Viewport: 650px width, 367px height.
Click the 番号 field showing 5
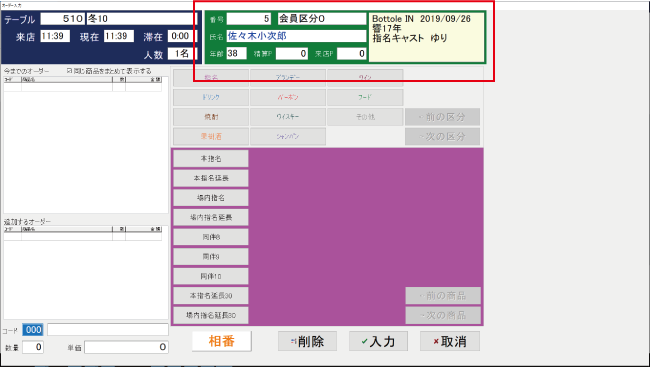click(x=249, y=19)
